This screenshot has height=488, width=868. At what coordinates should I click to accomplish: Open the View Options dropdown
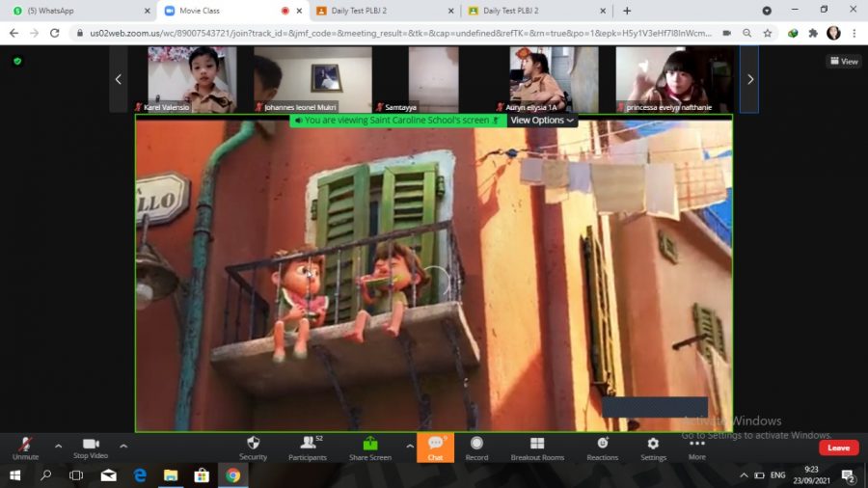click(542, 121)
